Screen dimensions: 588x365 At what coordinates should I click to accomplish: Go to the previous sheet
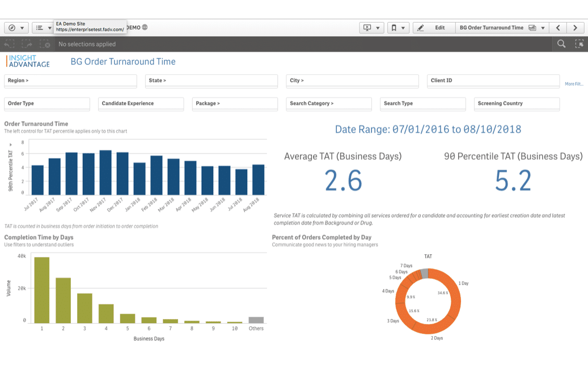(559, 28)
